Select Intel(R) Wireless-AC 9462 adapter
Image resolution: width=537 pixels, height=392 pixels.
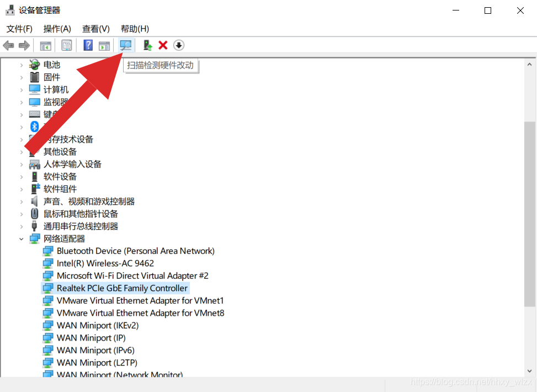[x=105, y=263]
